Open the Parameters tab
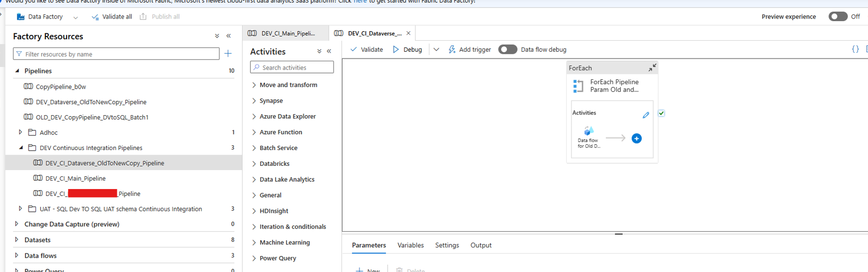Screen dimensions: 868x272 coord(369,246)
